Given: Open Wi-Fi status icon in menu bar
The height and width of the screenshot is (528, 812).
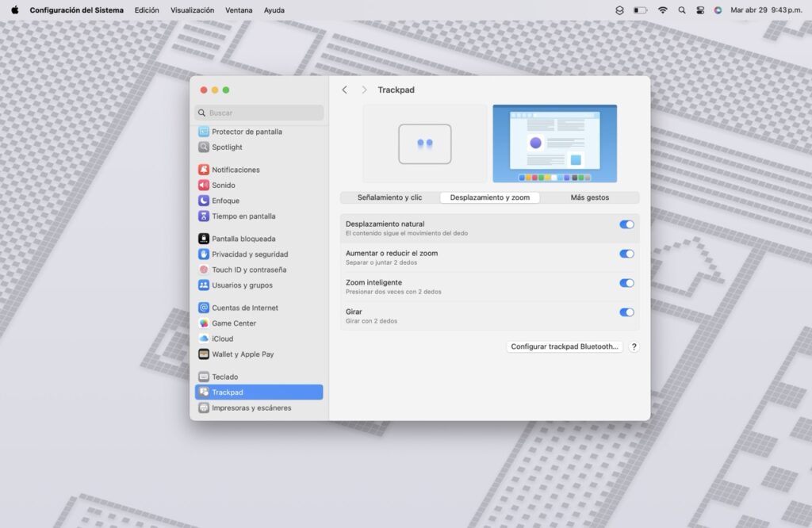Looking at the screenshot, I should [x=662, y=10].
